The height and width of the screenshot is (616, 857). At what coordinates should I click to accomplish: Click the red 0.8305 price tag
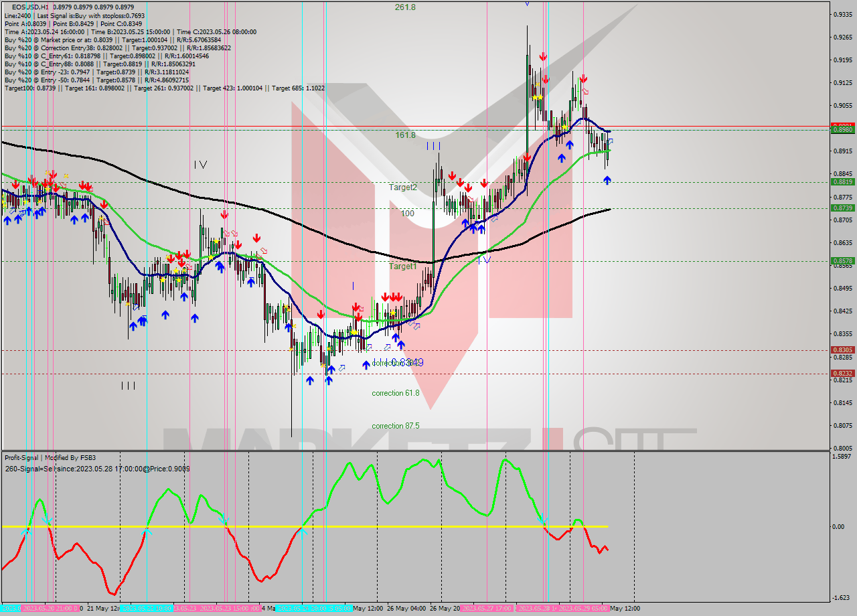pyautogui.click(x=842, y=350)
